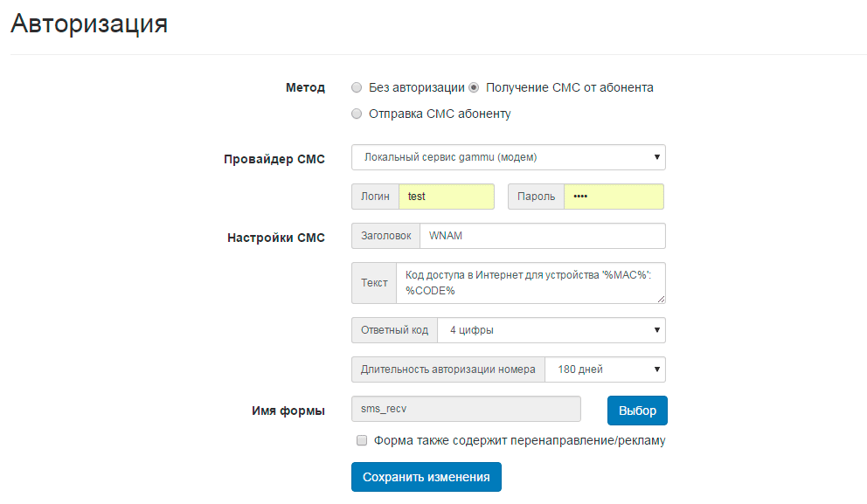Click the 'Метод' field label
Viewport: 867px width, 504px height.
pyautogui.click(x=305, y=87)
